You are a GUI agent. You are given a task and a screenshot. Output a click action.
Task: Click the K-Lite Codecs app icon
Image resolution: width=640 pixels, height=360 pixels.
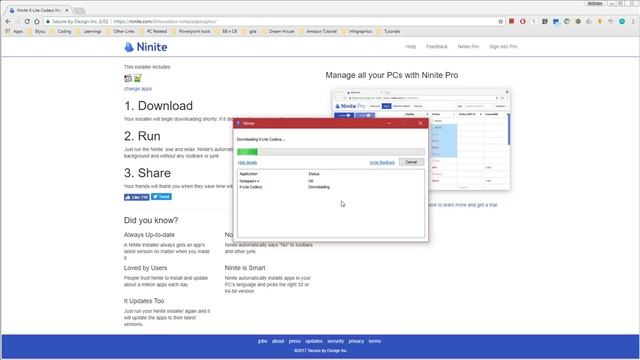(128, 78)
